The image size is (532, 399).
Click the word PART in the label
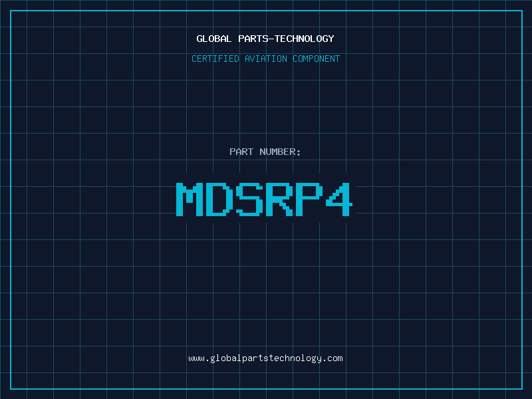[x=242, y=152]
